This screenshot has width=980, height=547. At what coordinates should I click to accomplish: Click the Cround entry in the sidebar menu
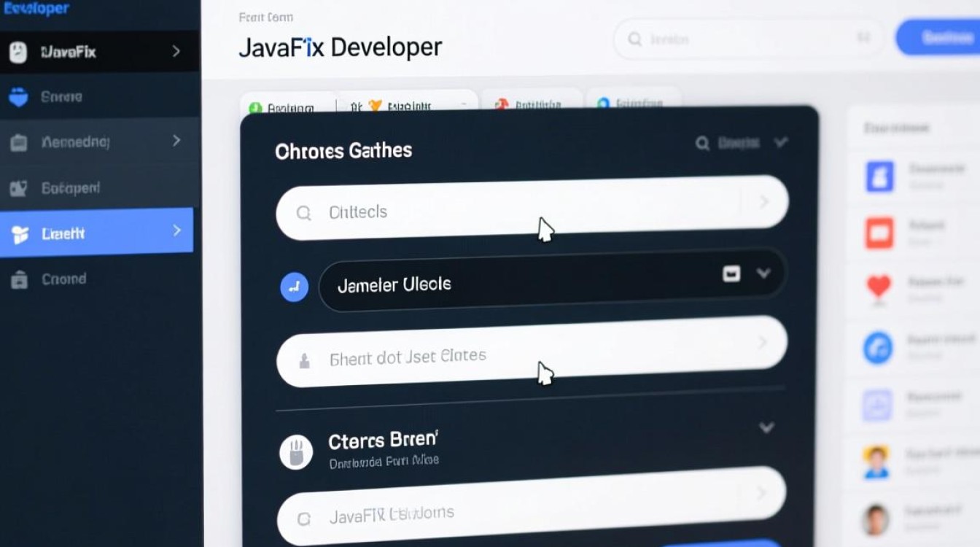coord(66,279)
